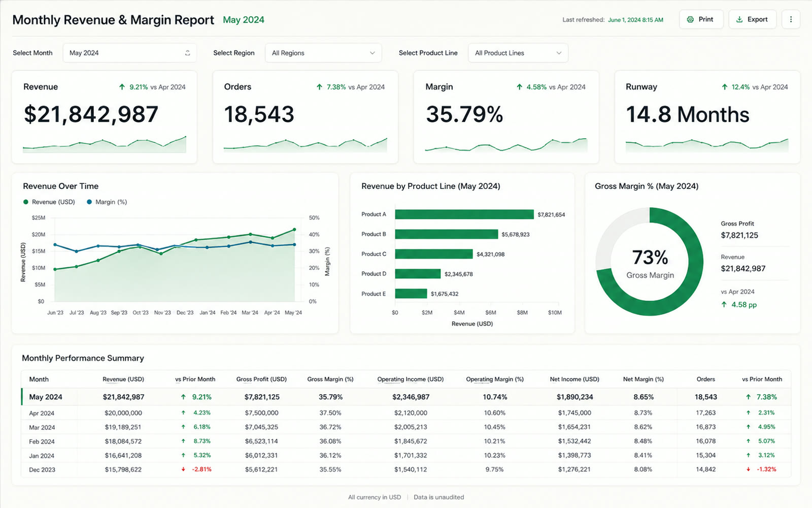
Task: Click the Margin card up arrow icon
Action: pos(519,87)
